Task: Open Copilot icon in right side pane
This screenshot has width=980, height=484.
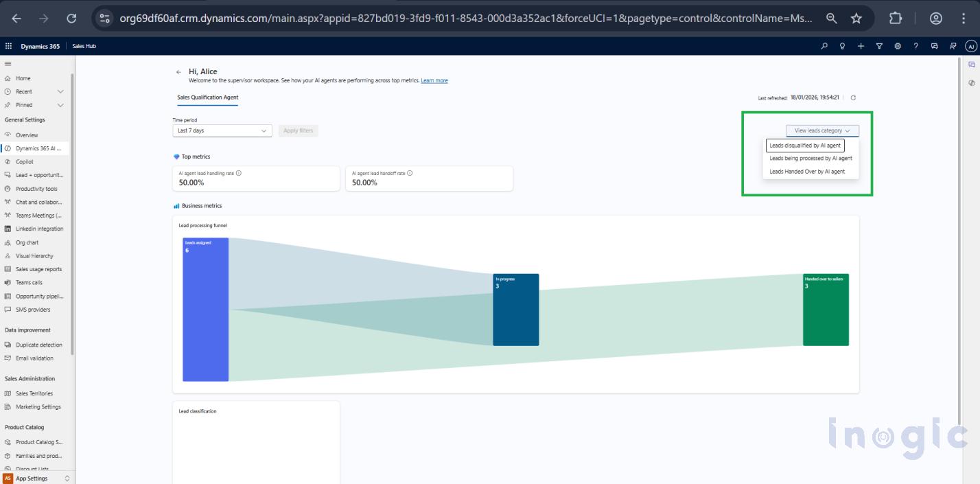Action: (x=972, y=65)
